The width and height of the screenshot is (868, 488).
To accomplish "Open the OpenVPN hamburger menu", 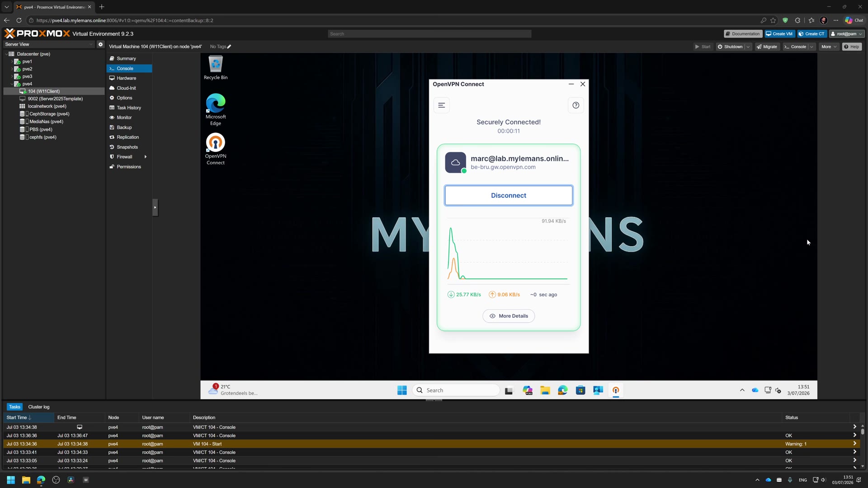I will coord(442,105).
